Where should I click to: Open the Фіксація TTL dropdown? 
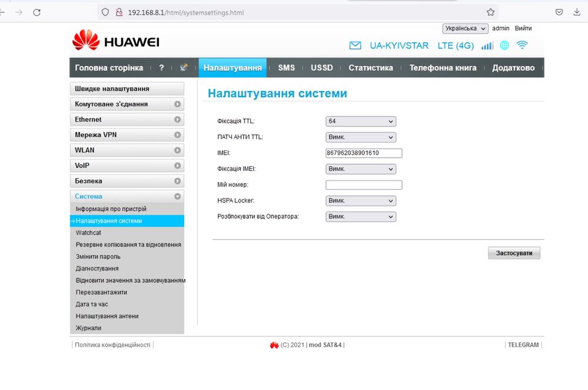(x=361, y=121)
